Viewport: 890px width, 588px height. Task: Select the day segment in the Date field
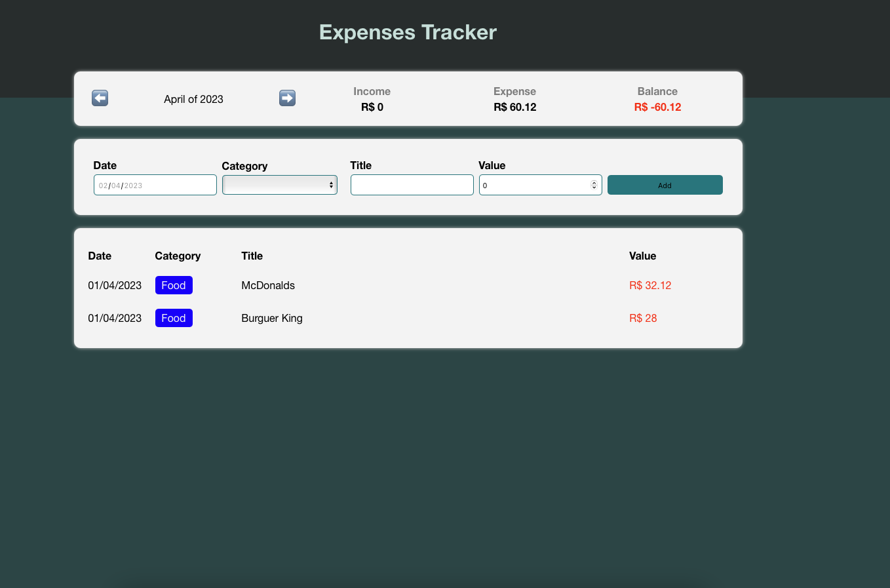pos(103,186)
